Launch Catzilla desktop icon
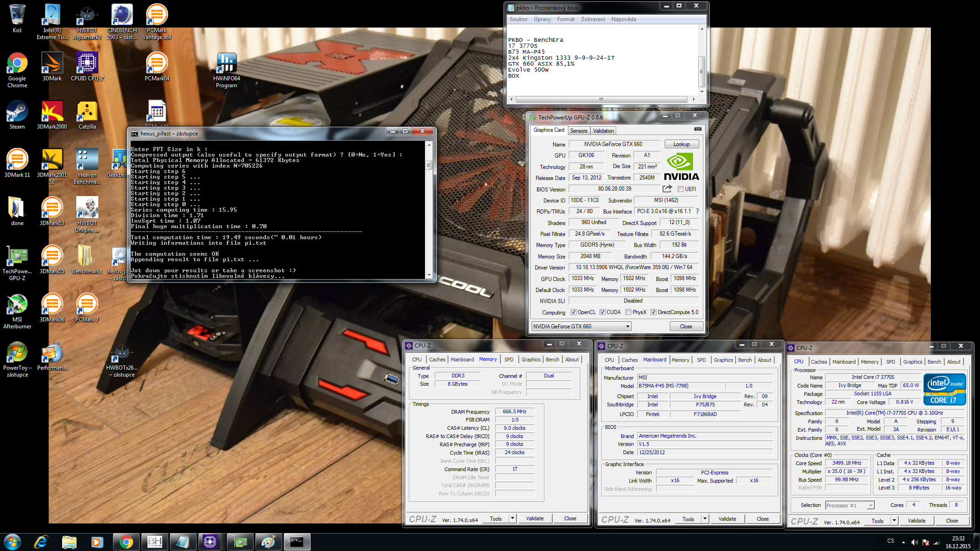Screen dimensions: 980x551 pyautogui.click(x=87, y=115)
